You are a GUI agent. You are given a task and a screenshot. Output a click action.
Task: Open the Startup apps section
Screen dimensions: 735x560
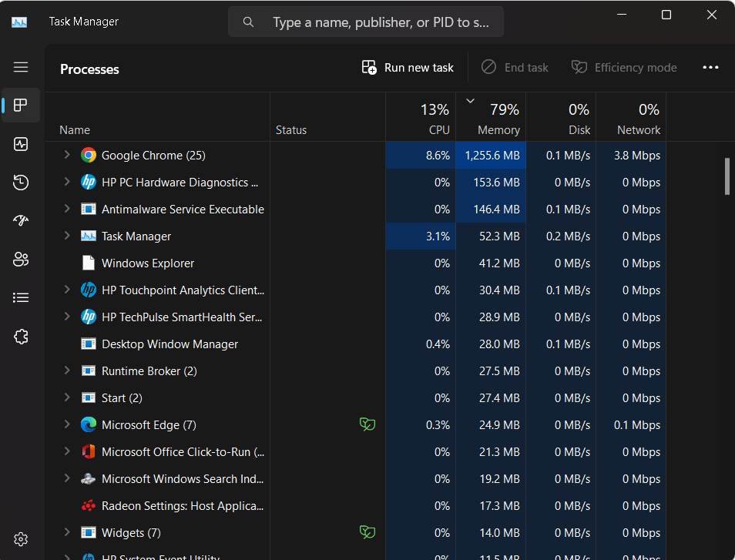tap(20, 221)
